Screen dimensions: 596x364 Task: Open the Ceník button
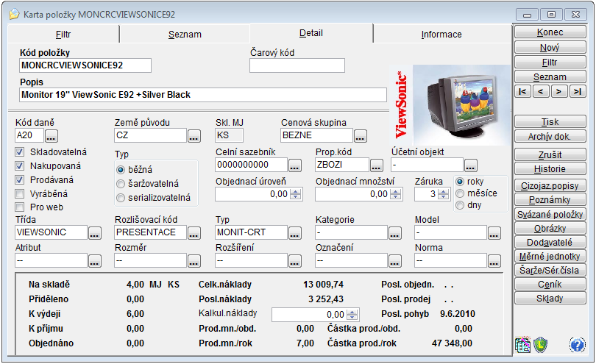pyautogui.click(x=550, y=284)
